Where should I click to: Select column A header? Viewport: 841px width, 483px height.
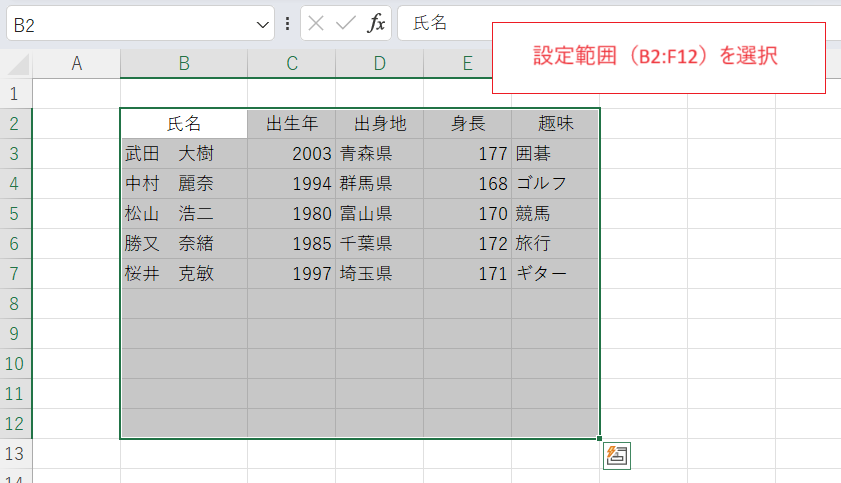pos(77,64)
